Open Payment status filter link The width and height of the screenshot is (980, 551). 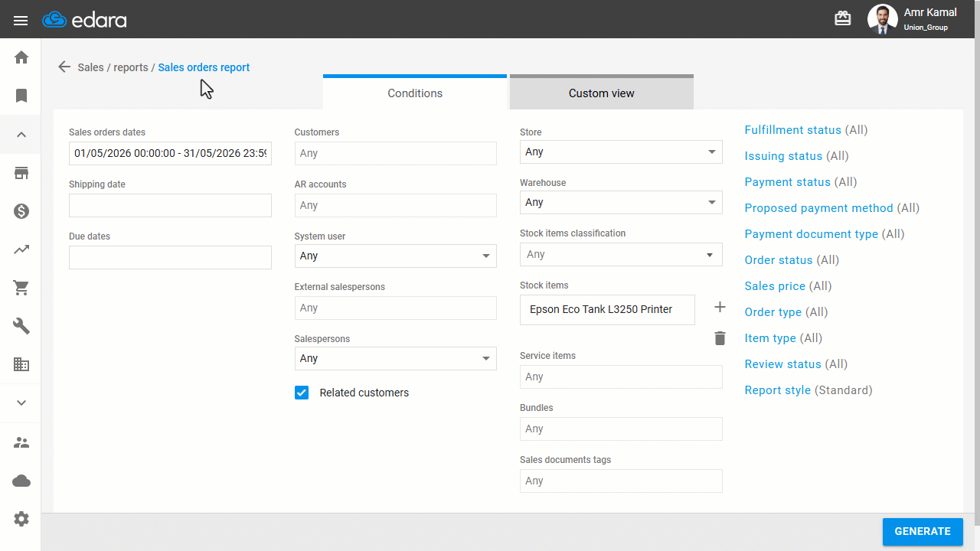(x=788, y=182)
